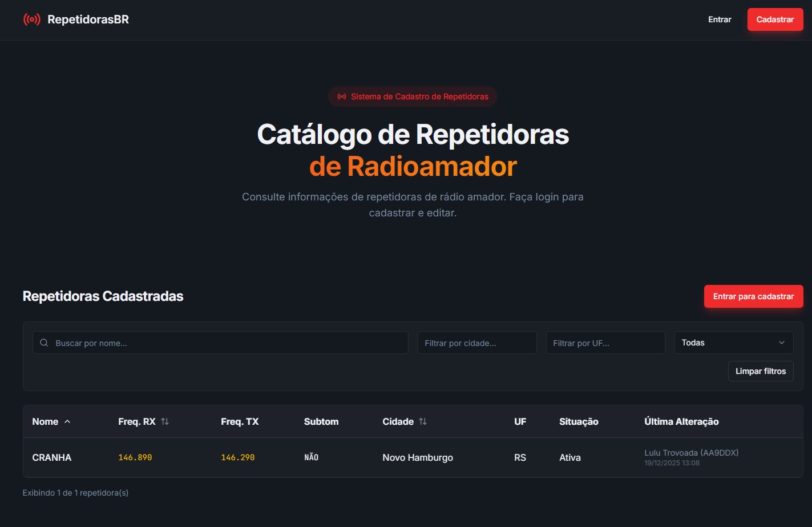Click the search magnifier icon in the search bar

44,342
